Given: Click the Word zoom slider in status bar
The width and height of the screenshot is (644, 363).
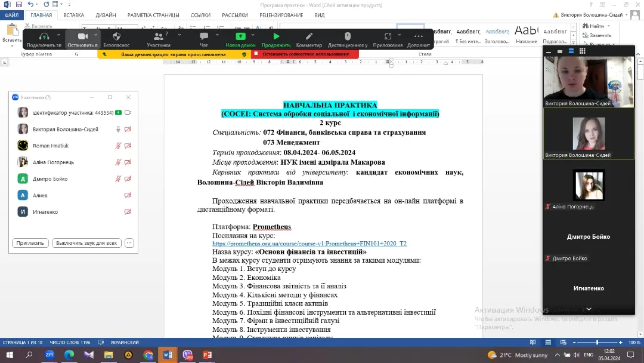Looking at the screenshot, I should 597,343.
